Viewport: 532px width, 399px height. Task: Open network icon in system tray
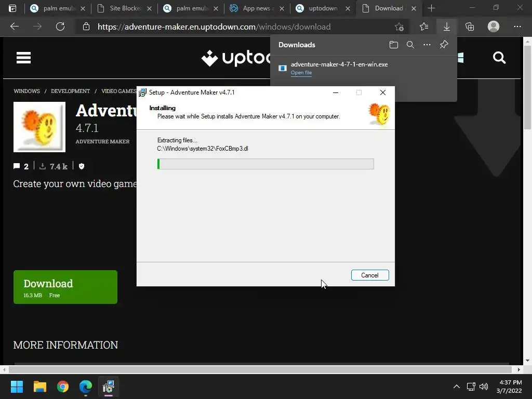471,387
